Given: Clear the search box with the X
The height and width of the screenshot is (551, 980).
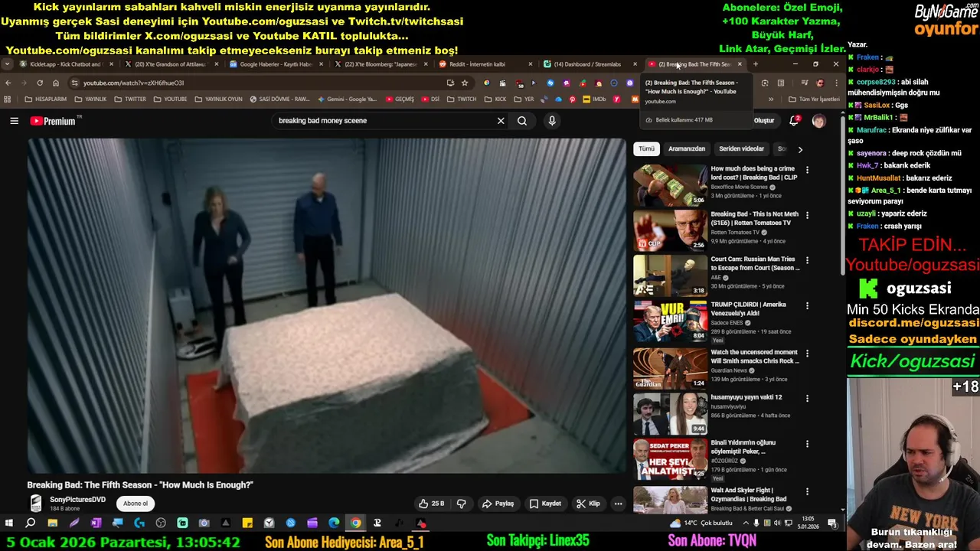Looking at the screenshot, I should 501,121.
